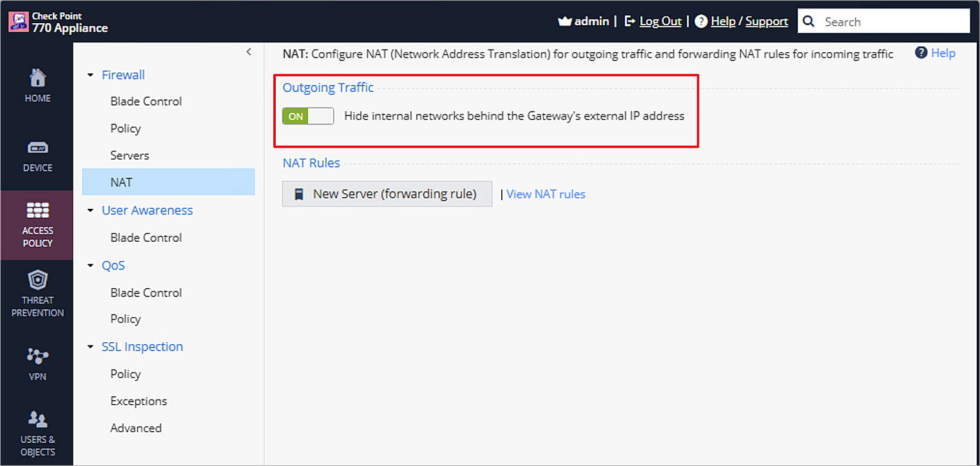Disable hiding internal networks behind external IP

307,116
